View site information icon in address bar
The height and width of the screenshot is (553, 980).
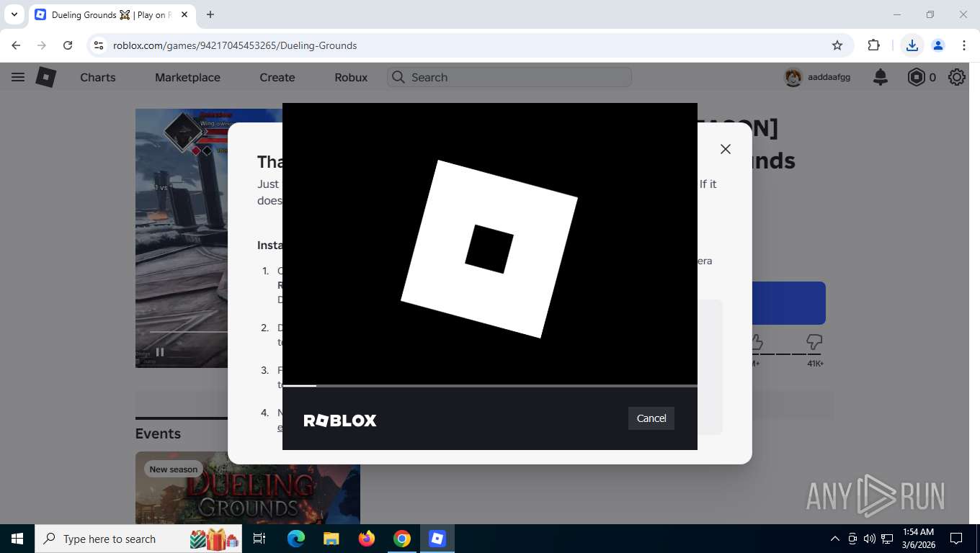point(99,45)
